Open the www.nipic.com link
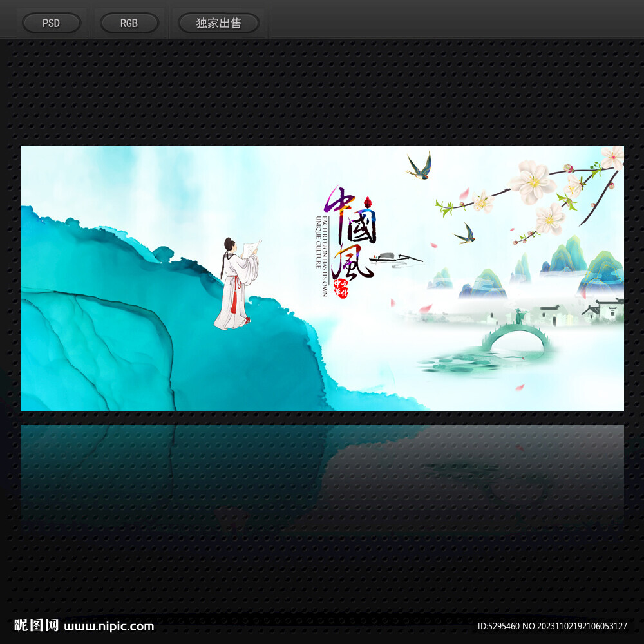The image size is (644, 644). point(109,627)
